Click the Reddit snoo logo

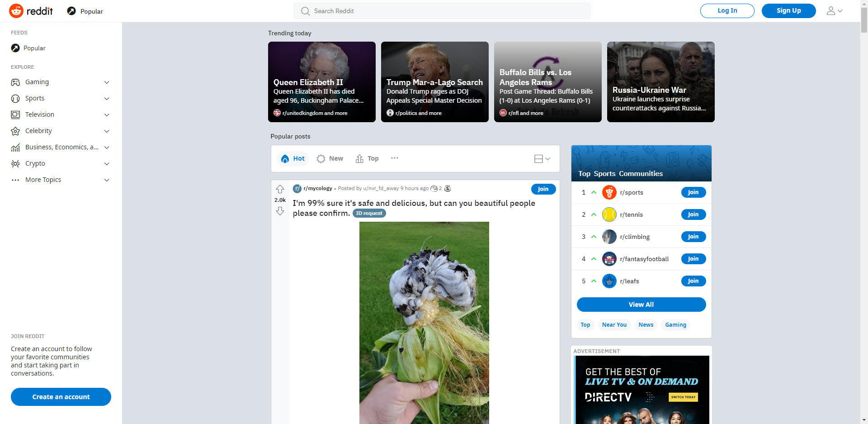pyautogui.click(x=16, y=11)
